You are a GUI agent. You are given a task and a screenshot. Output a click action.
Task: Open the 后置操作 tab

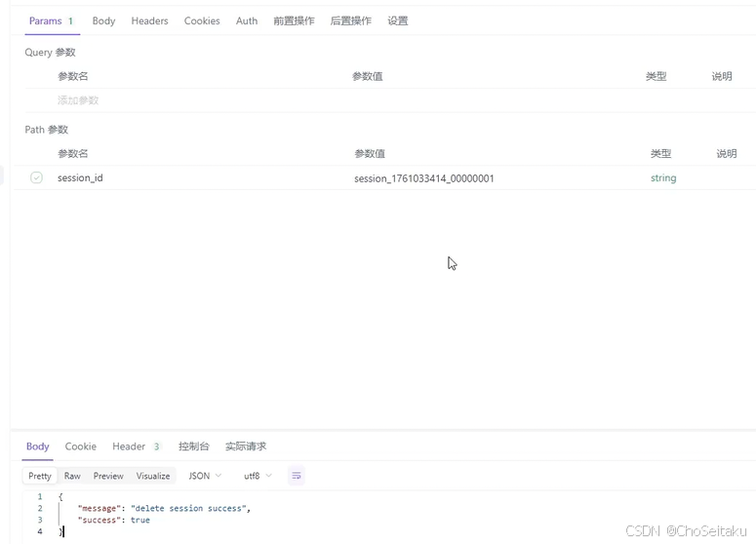[350, 21]
